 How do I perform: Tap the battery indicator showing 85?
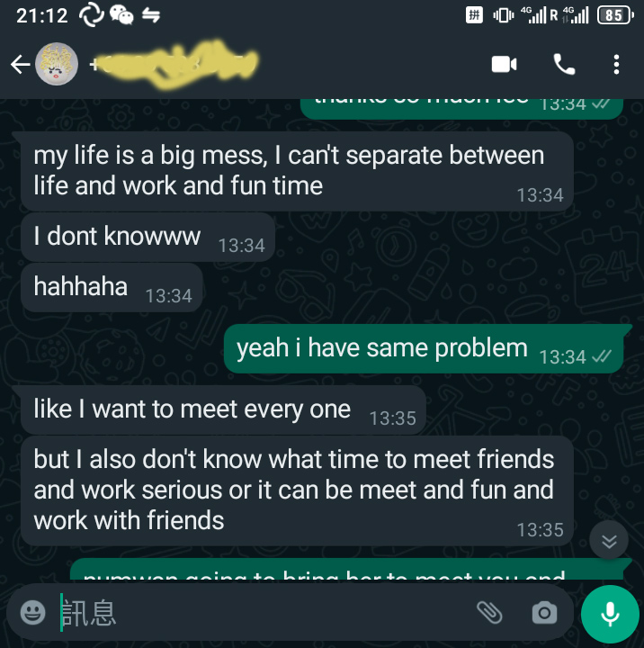click(615, 15)
